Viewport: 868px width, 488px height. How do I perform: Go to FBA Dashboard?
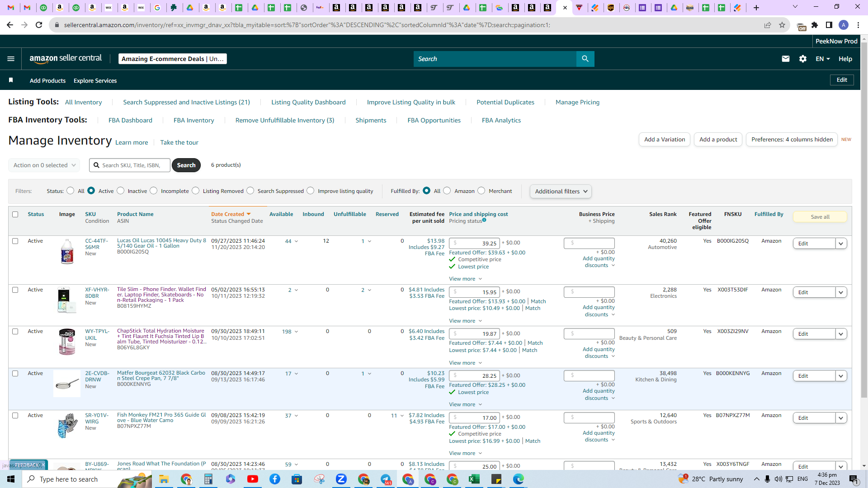130,120
